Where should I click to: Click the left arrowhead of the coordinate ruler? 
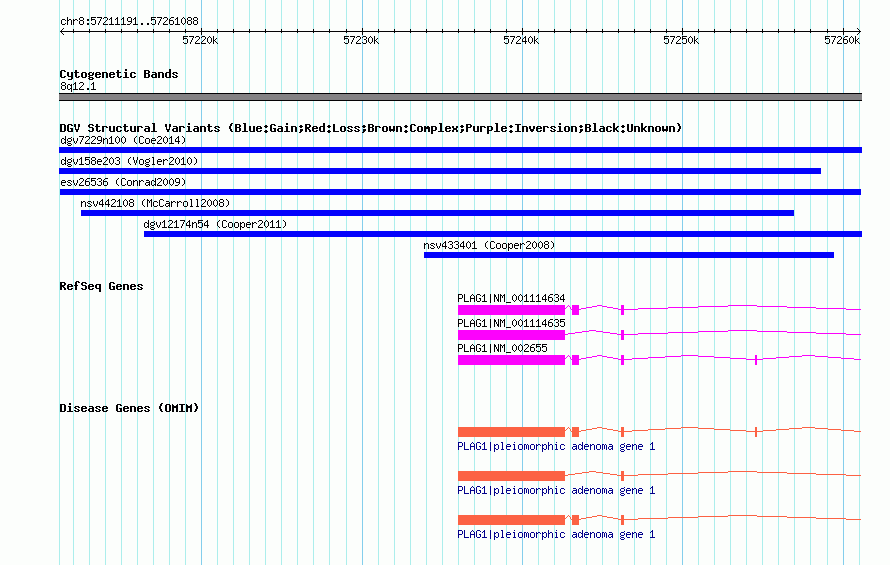[x=62, y=31]
